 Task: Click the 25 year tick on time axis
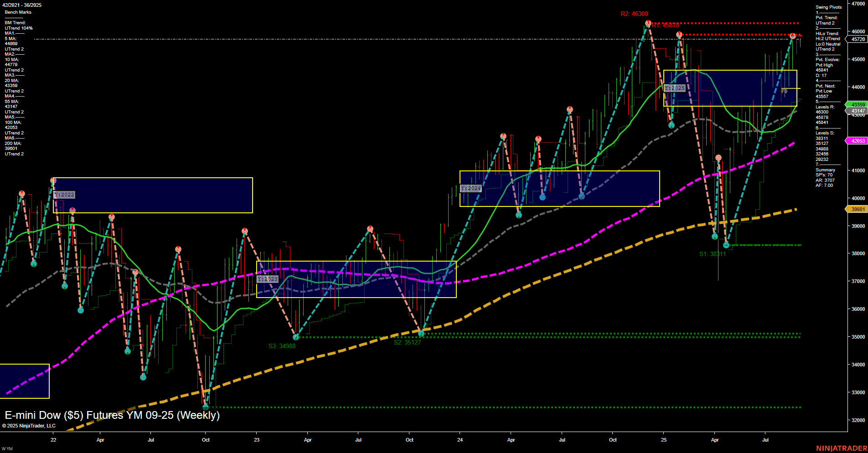click(664, 440)
